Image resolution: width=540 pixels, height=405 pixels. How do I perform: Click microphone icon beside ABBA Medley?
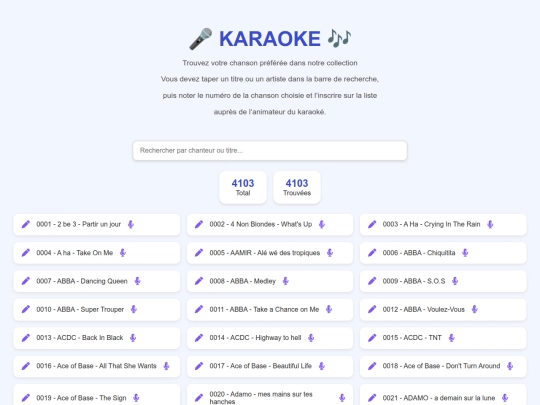(x=285, y=281)
